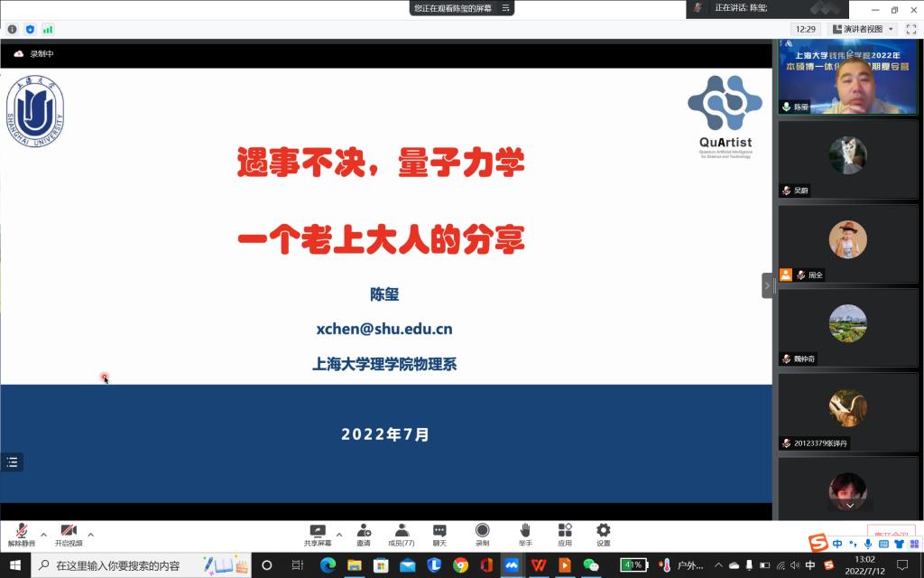
Task: Open the Apps panel icon
Action: pos(565,533)
